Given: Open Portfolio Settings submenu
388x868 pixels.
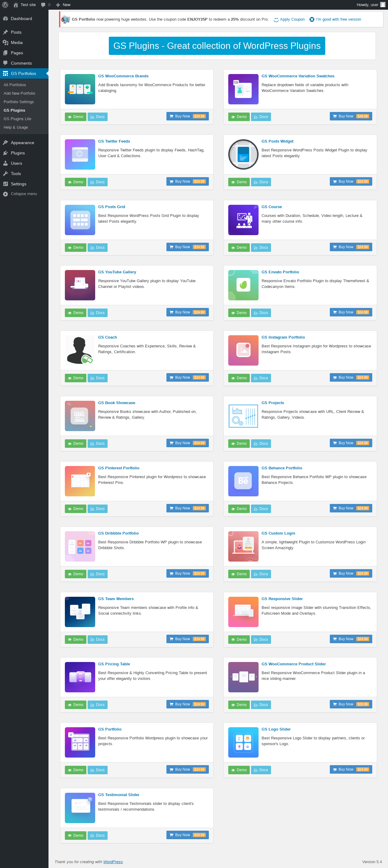Looking at the screenshot, I should 24,102.
